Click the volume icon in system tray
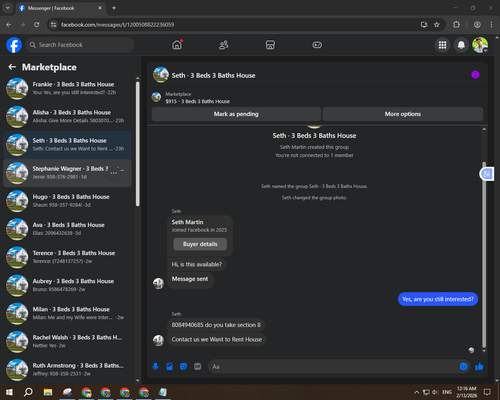 pos(435,392)
